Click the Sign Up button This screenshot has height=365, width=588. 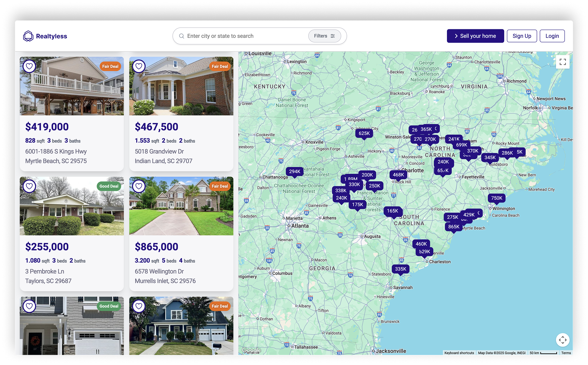pyautogui.click(x=522, y=36)
